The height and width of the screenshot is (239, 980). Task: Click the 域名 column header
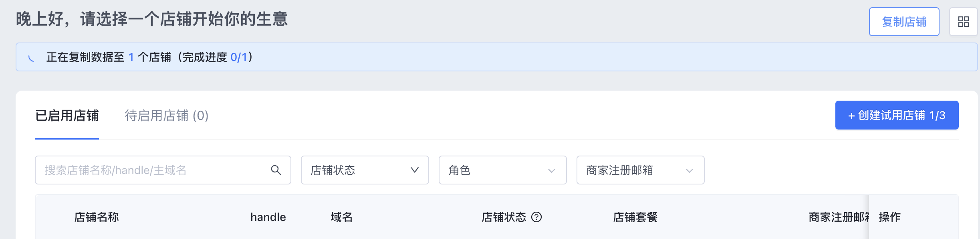[342, 217]
